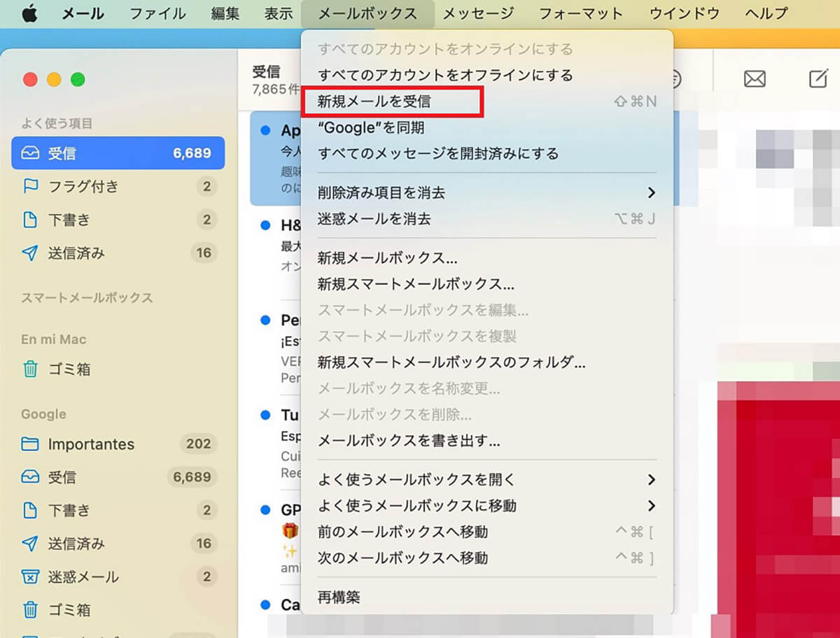Open the ファイル menu
The image size is (840, 638).
(x=157, y=13)
